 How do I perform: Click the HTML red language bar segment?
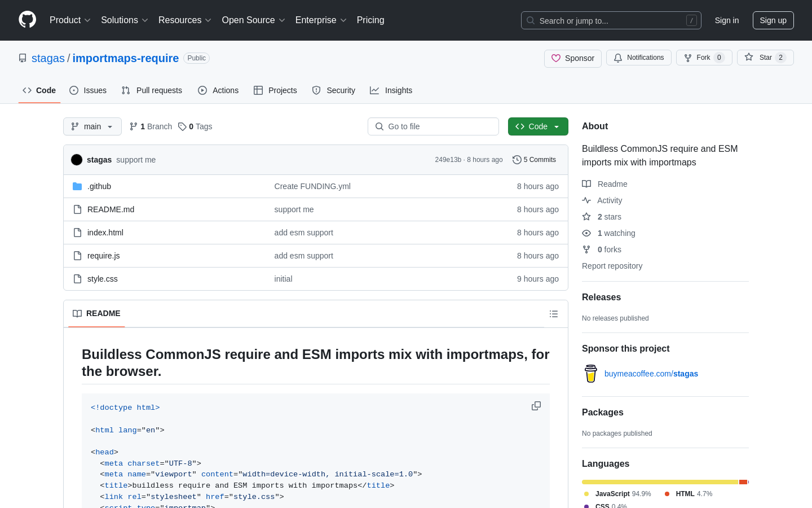[x=743, y=482]
